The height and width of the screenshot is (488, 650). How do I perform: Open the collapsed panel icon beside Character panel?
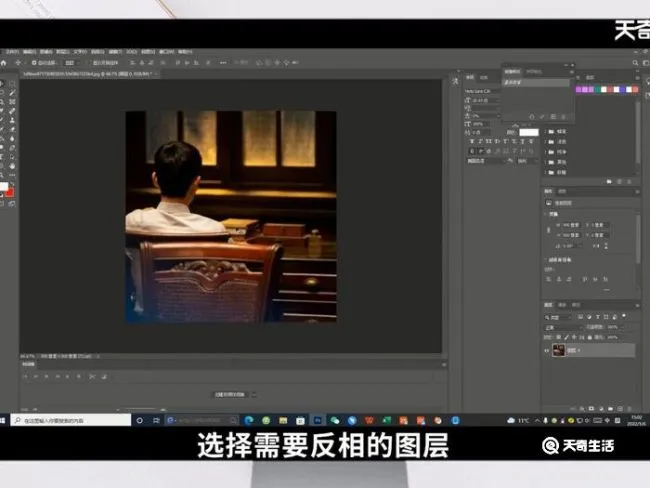[x=456, y=81]
